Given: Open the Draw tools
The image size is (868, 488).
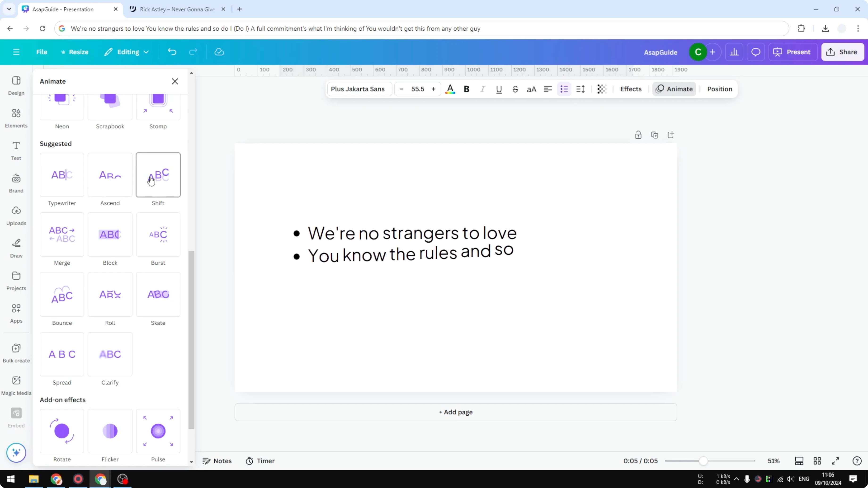Looking at the screenshot, I should click(x=16, y=248).
